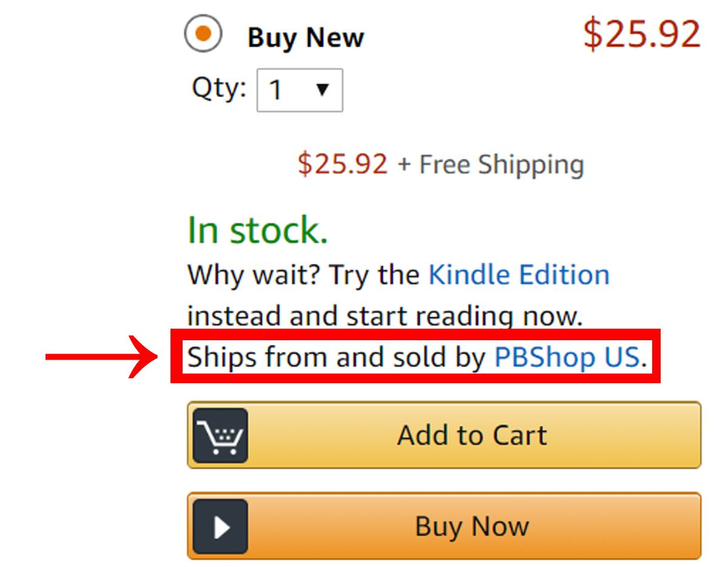Click the "Buy New" label text
Image resolution: width=728 pixels, height=567 pixels.
pyautogui.click(x=305, y=38)
